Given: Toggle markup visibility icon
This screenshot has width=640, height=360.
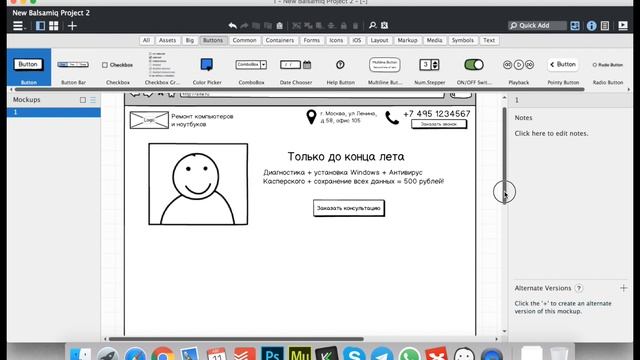Looking at the screenshot, I should click(384, 25).
